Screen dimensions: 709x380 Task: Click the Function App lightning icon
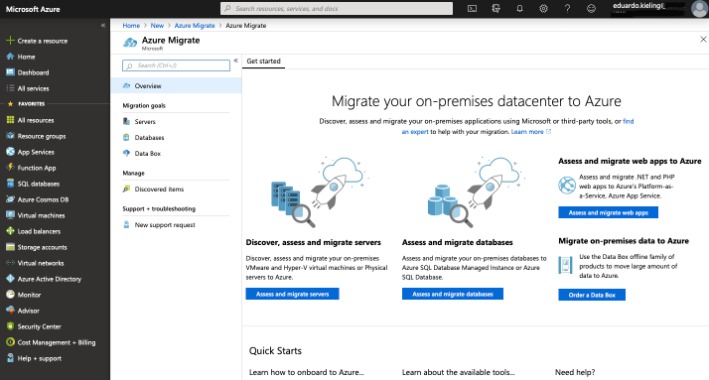10,167
